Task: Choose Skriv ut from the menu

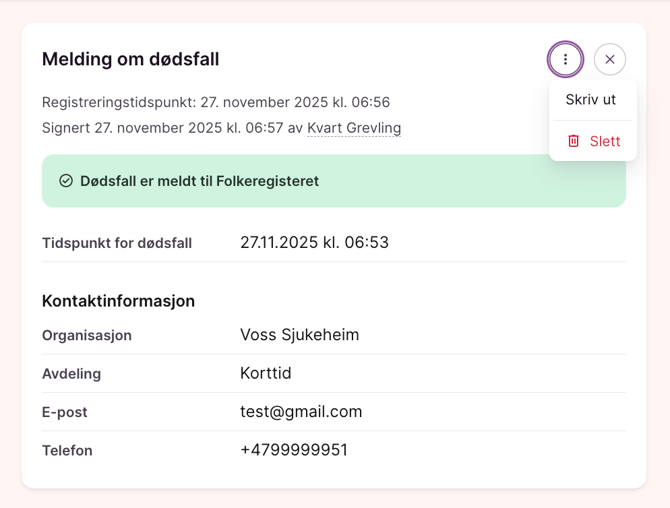Action: click(590, 100)
